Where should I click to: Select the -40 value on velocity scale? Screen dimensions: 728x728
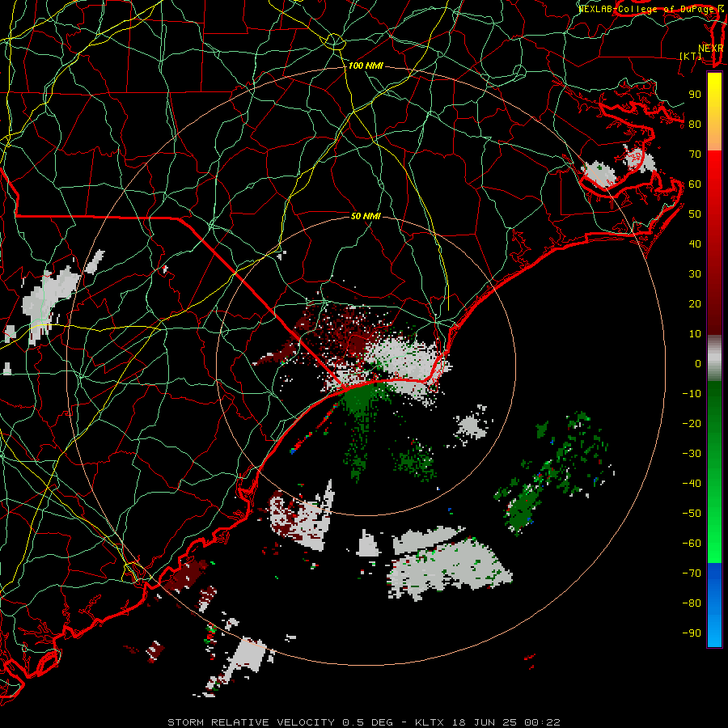pos(692,484)
